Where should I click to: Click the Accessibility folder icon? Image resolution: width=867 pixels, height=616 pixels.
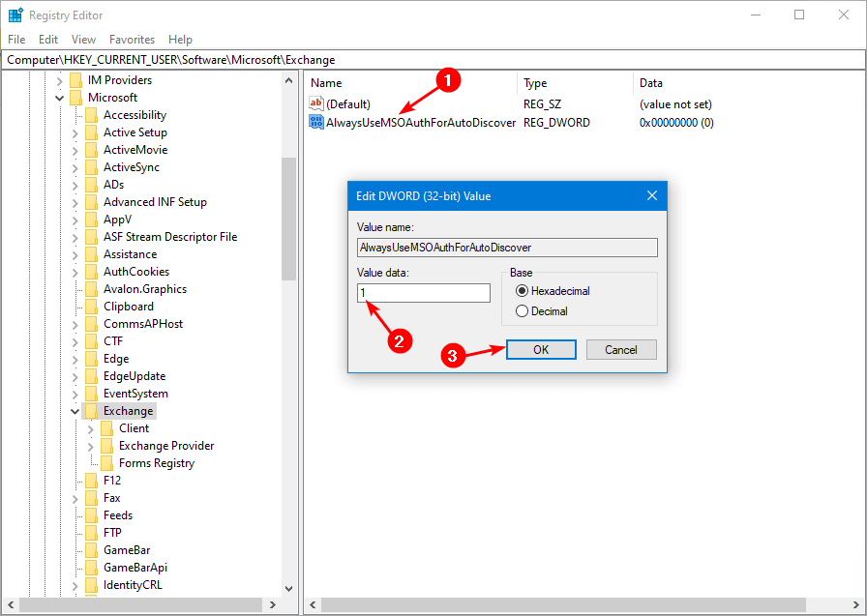point(92,115)
